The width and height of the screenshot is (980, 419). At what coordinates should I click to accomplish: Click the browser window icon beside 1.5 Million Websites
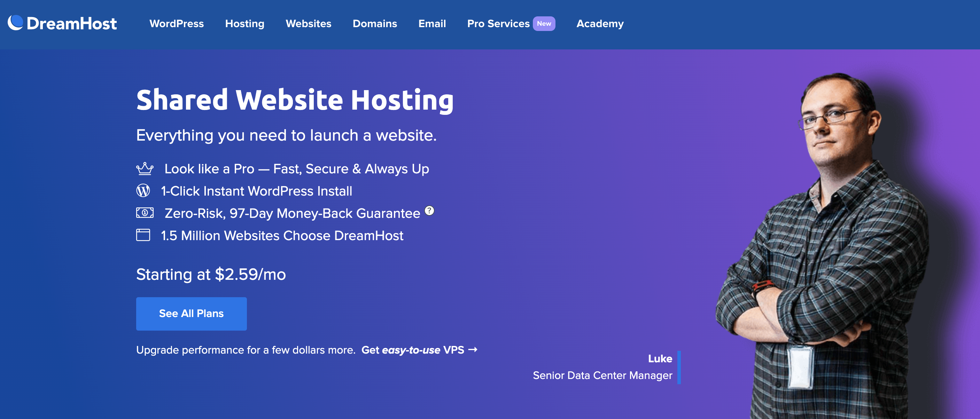pos(143,235)
